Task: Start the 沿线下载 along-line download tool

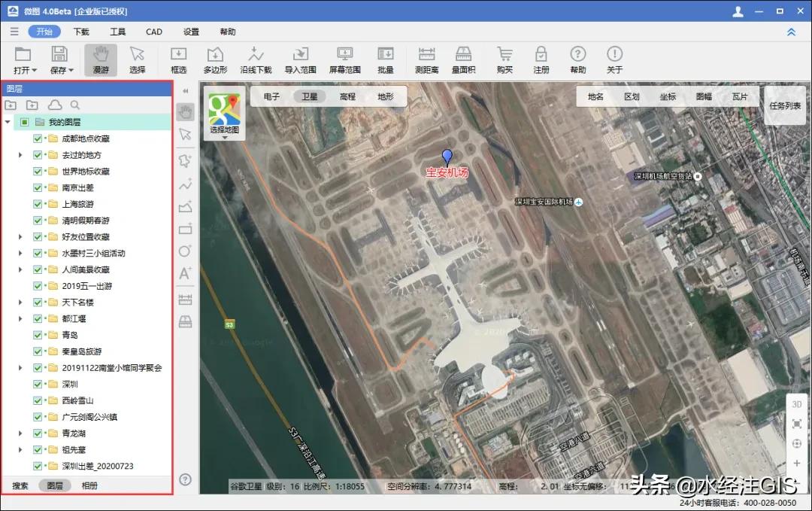Action: [256, 59]
